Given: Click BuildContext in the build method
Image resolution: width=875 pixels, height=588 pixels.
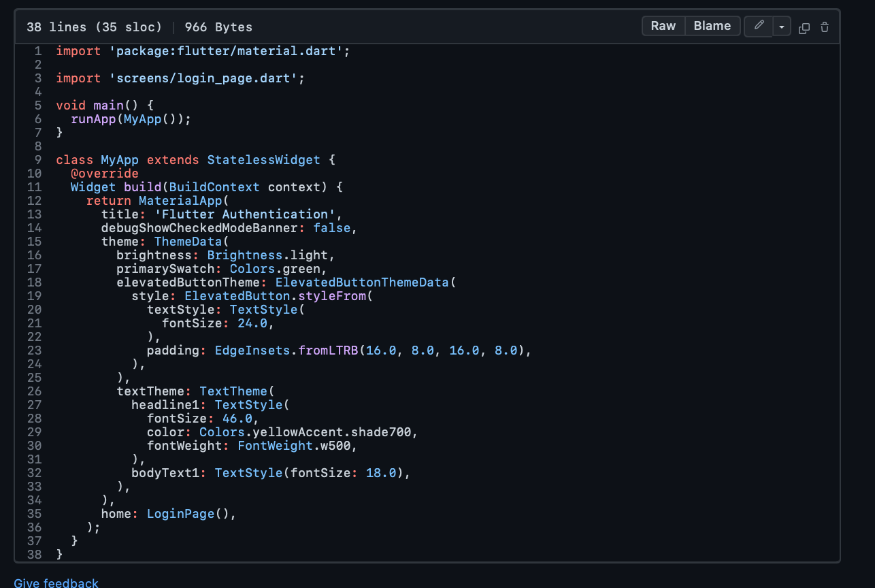Looking at the screenshot, I should point(214,187).
